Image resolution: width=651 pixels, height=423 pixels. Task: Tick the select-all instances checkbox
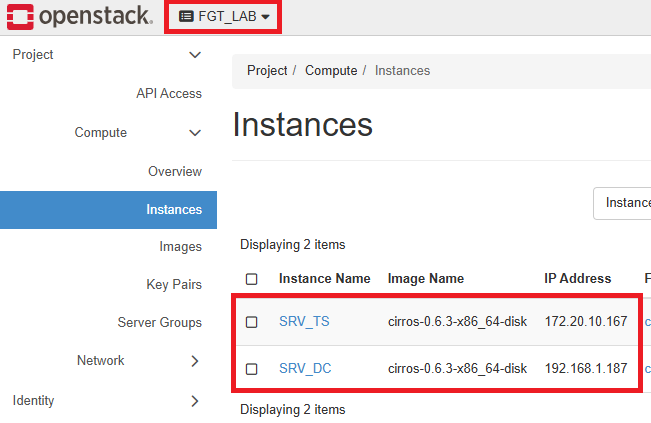252,279
